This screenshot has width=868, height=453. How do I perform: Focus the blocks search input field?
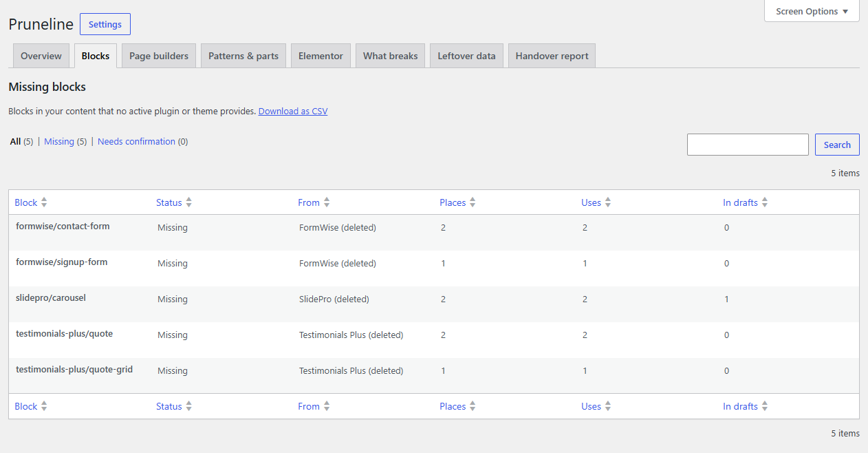click(x=748, y=145)
